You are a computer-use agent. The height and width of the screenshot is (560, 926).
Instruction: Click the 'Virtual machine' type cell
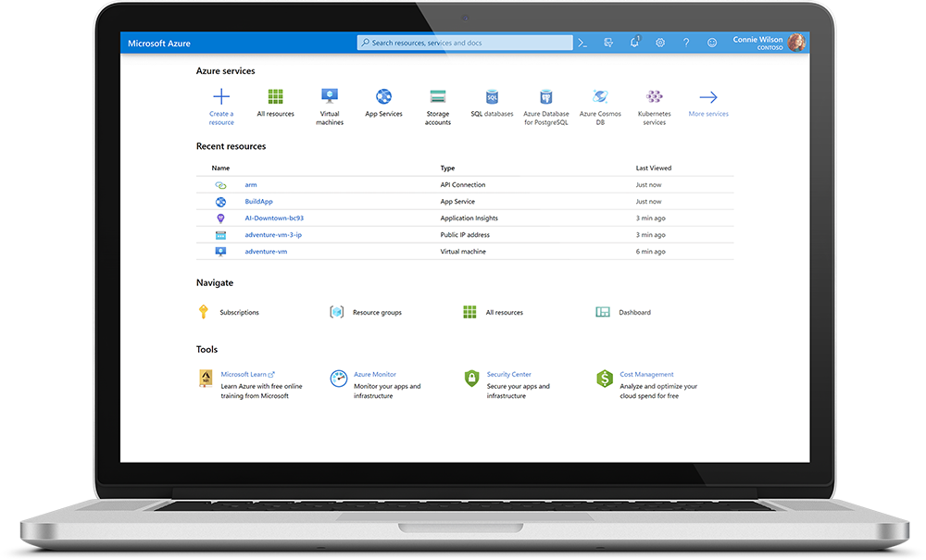coord(463,252)
